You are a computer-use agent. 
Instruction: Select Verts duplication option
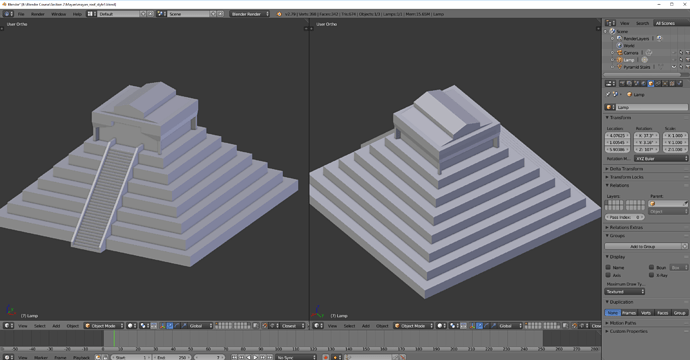pyautogui.click(x=646, y=313)
